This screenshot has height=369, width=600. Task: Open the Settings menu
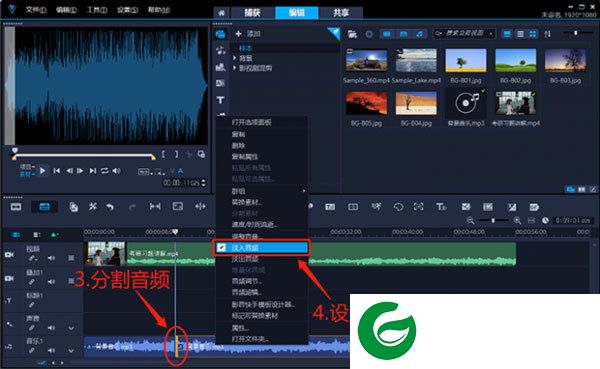pyautogui.click(x=127, y=10)
